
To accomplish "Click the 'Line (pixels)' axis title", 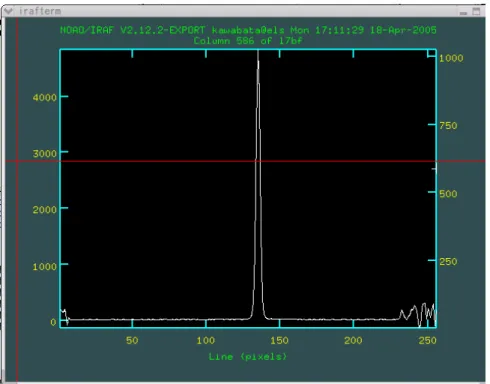I will tap(248, 357).
